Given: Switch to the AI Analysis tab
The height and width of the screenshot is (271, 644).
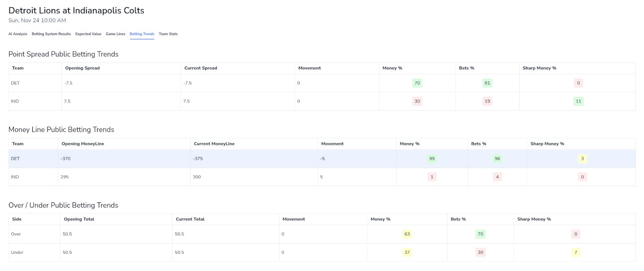Looking at the screenshot, I should point(18,34).
